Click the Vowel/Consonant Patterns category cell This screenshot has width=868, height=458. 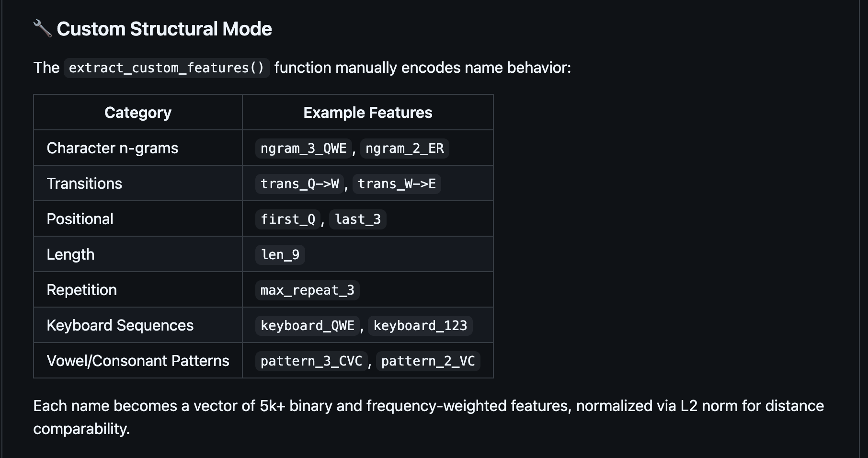click(138, 361)
